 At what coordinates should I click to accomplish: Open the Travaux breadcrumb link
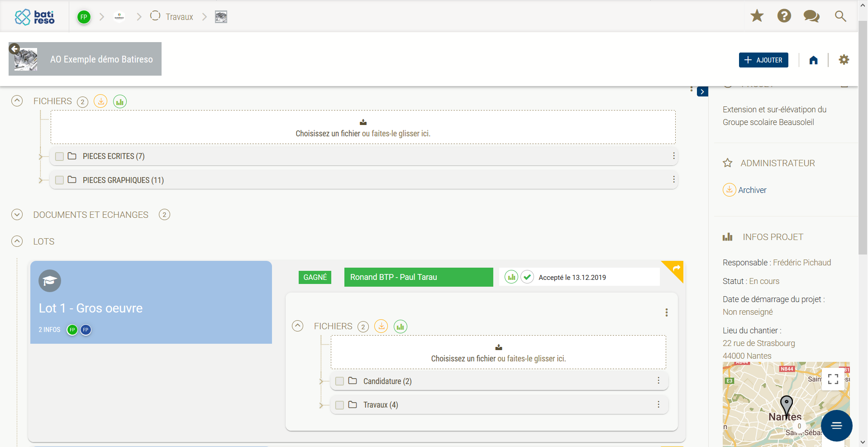coord(179,17)
